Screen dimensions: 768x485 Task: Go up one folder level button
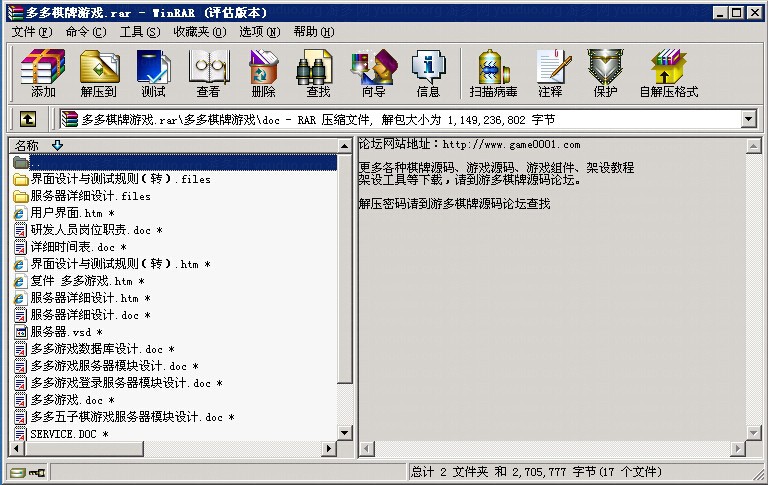tap(28, 119)
